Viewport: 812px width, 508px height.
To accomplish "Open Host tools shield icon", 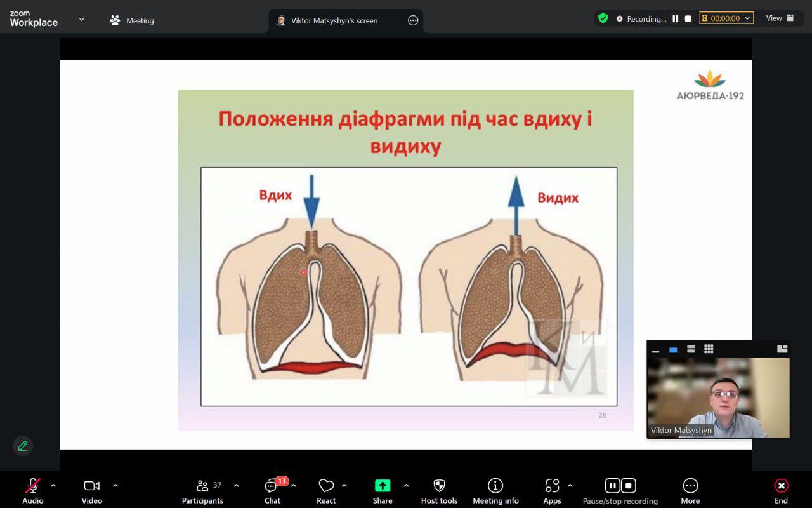I will [439, 486].
